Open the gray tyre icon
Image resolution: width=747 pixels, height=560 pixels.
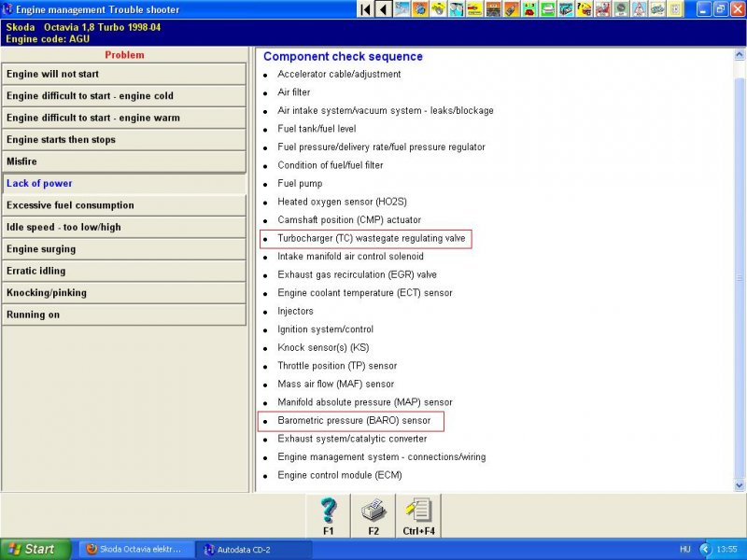(621, 9)
